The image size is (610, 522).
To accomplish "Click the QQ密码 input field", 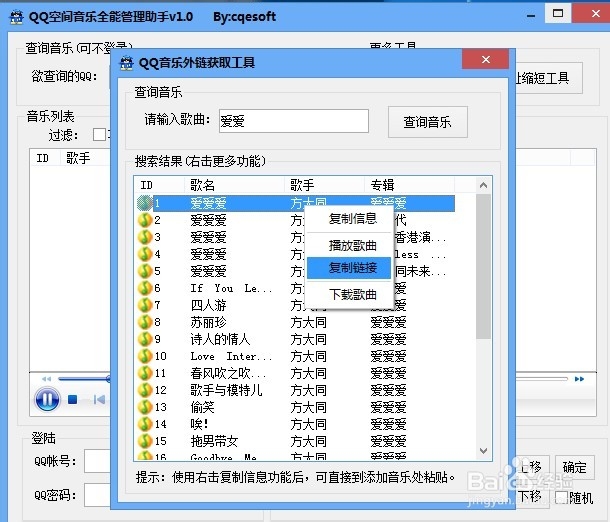I will pos(97,495).
